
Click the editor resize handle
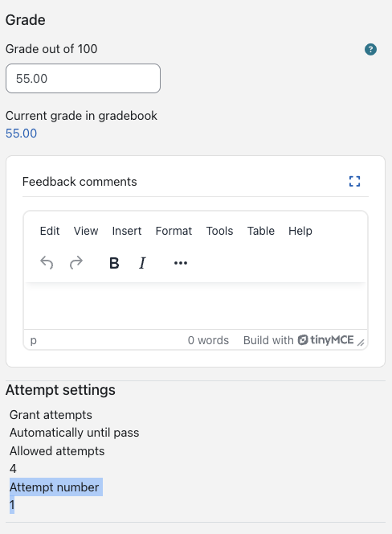pyautogui.click(x=361, y=343)
